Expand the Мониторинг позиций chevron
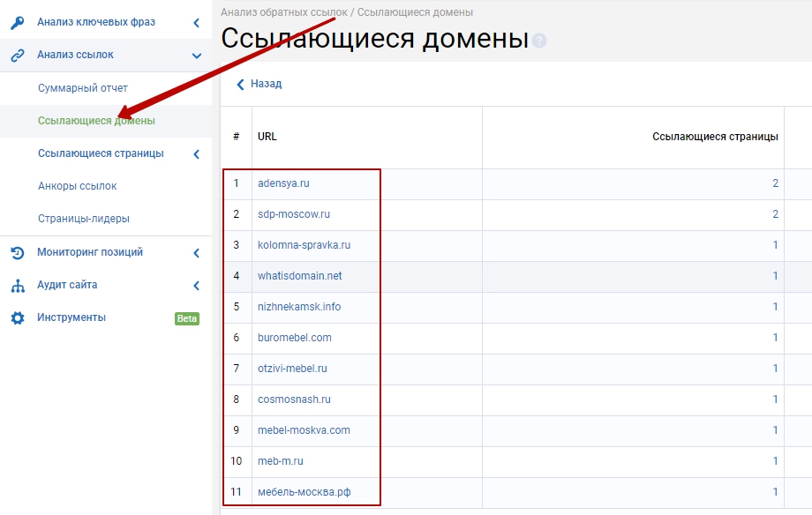This screenshot has height=515, width=812. [x=196, y=253]
